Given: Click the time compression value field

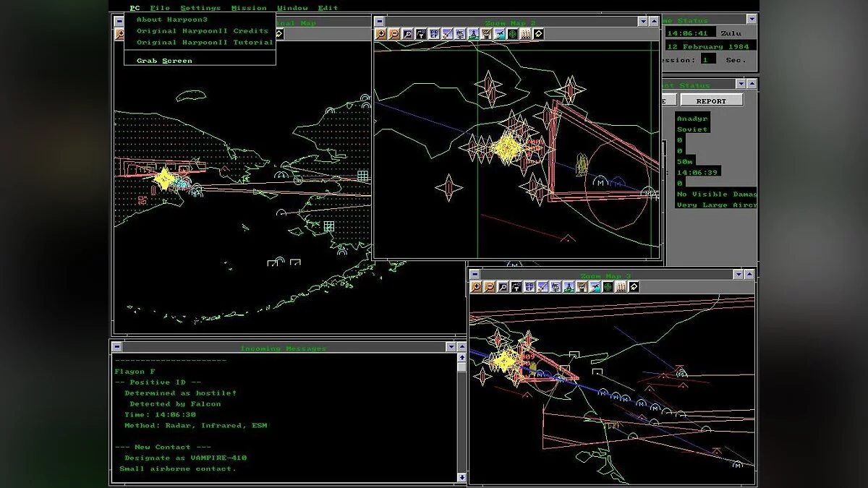Looking at the screenshot, I should (709, 59).
